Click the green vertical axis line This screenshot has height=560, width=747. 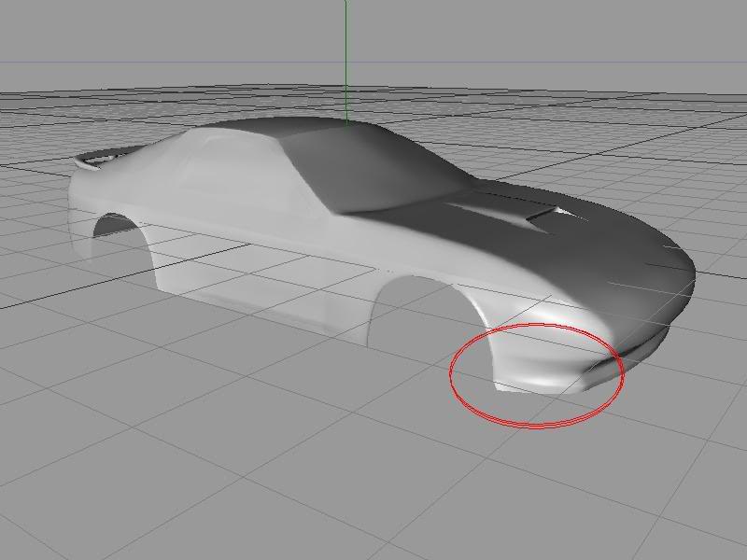coord(345,56)
